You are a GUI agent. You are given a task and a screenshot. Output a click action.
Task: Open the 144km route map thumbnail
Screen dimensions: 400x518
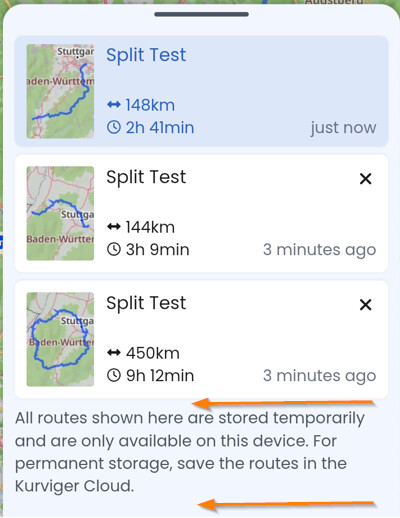[60, 213]
